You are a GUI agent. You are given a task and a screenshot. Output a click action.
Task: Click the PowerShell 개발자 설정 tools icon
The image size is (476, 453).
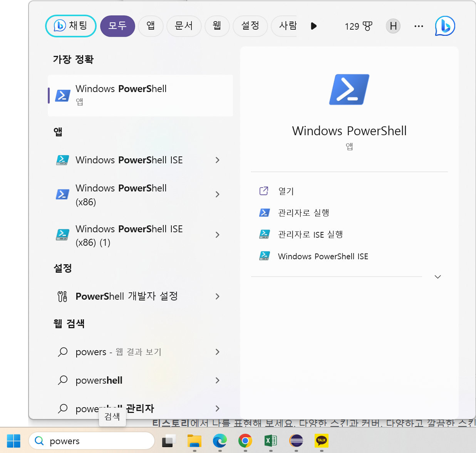(62, 296)
